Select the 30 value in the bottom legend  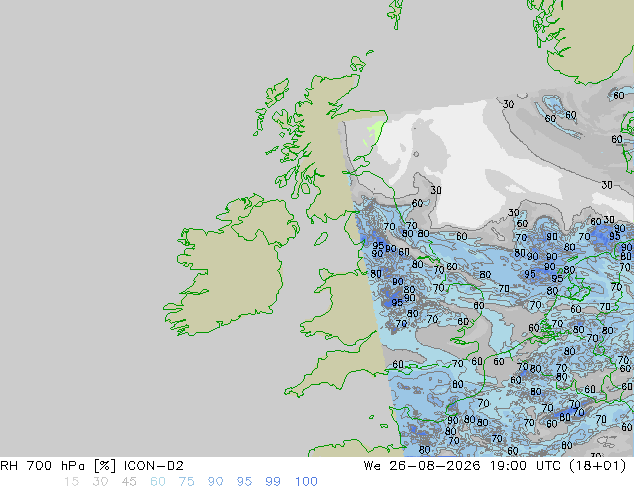[100, 482]
